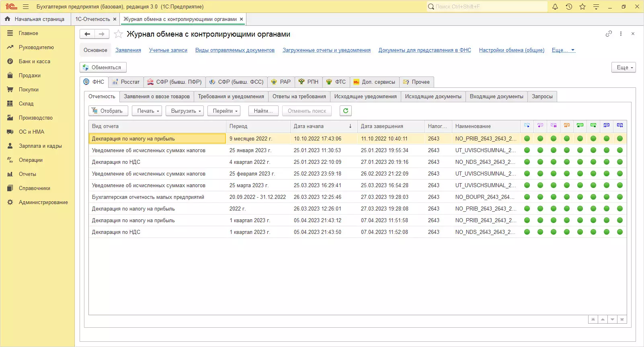Screen dimensions: 644x347
Task: Add page to favorites star icon
Action: (x=118, y=34)
